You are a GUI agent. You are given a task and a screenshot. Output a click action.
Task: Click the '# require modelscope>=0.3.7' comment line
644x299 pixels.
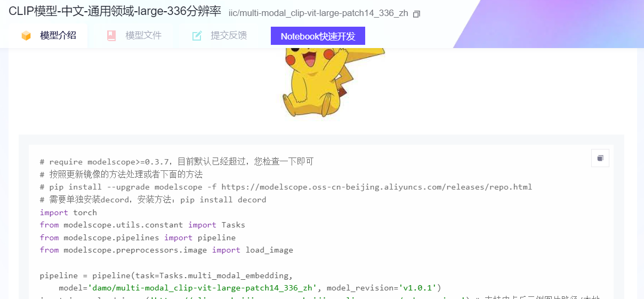pos(176,161)
